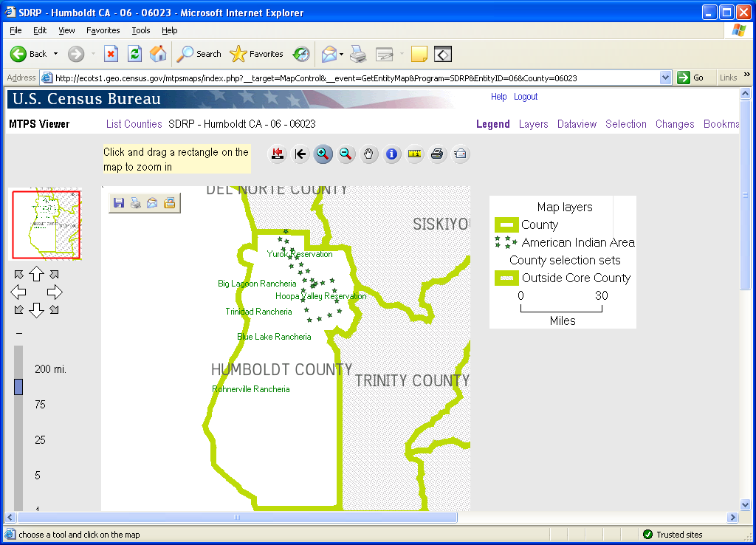756x545 pixels.
Task: Pan map northeast with diagonal arrow
Action: 55,275
